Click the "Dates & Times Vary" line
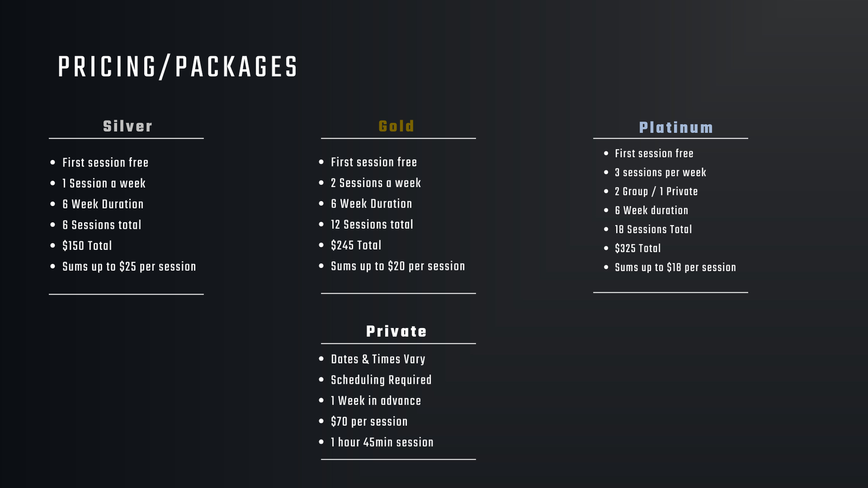The height and width of the screenshot is (488, 868). pyautogui.click(x=378, y=359)
